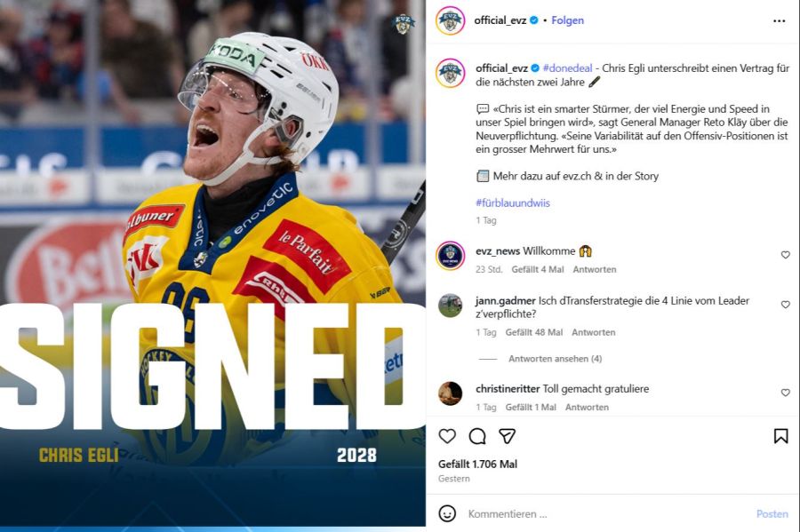Like jann.gadmer's comment heart
Screen dimensions: 800x532
coord(786,305)
